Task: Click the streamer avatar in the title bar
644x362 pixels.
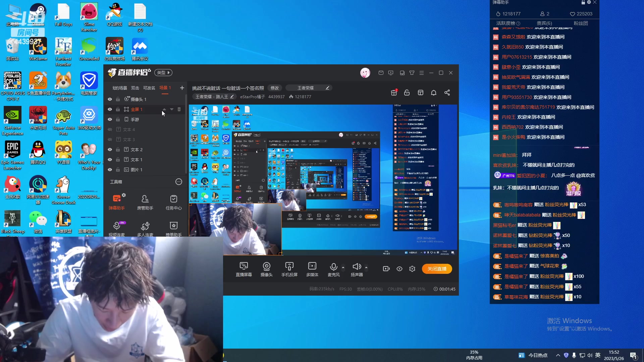Action: (x=365, y=73)
